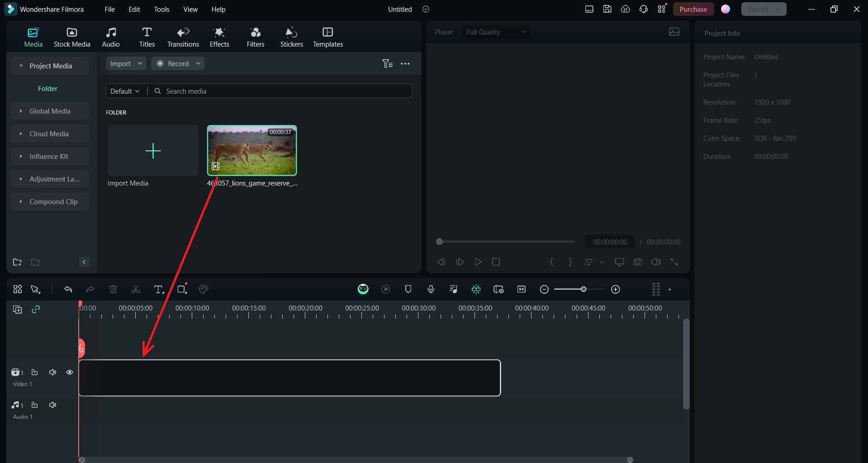Click the player progress slider handle
The width and height of the screenshot is (868, 463).
(439, 242)
